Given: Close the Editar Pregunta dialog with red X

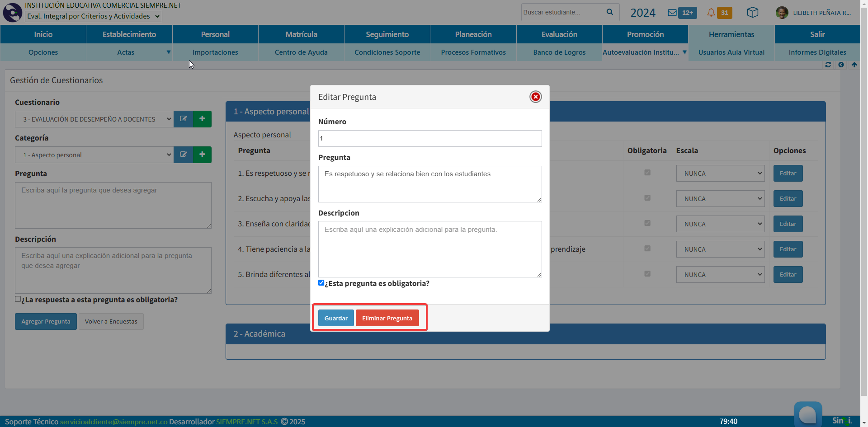Looking at the screenshot, I should [x=535, y=97].
